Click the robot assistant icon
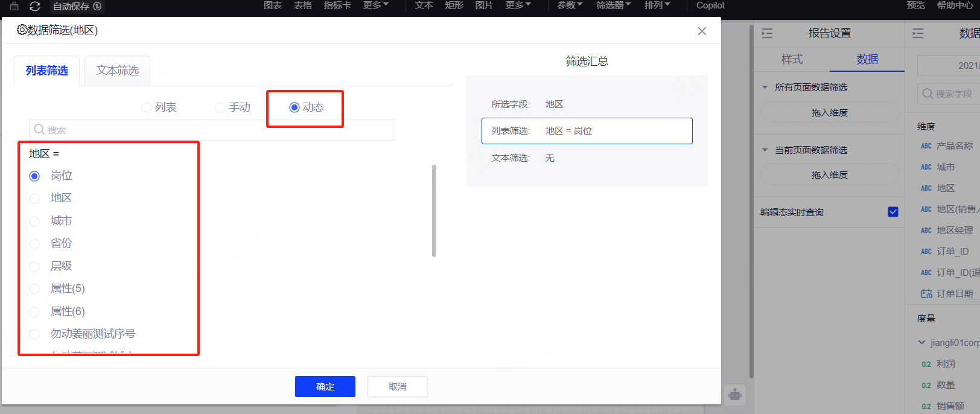 [x=734, y=395]
